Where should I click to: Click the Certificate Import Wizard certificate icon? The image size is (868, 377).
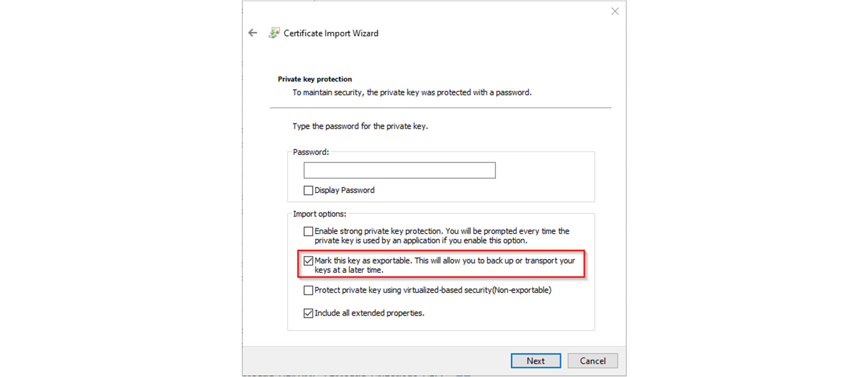(274, 33)
